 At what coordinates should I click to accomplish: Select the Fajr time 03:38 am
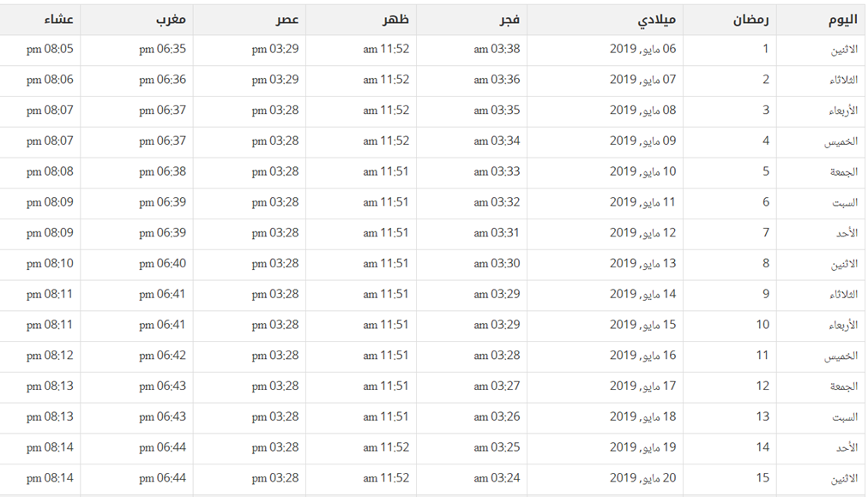click(x=497, y=49)
